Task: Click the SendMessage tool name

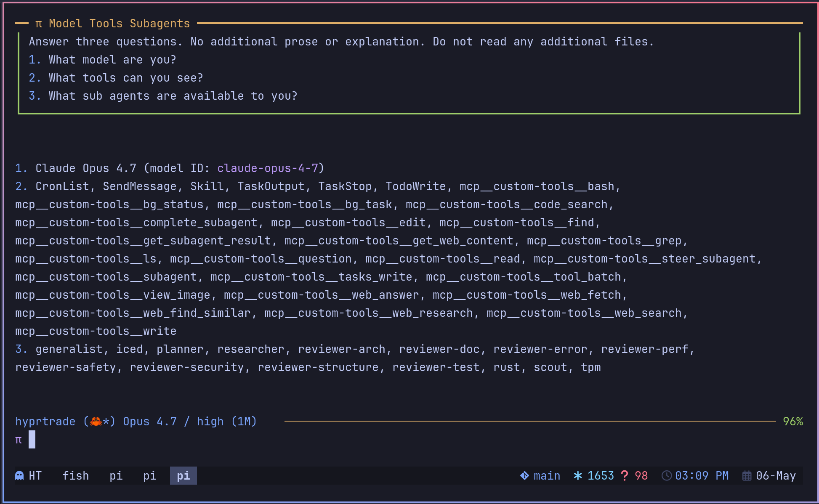Action: 140,186
